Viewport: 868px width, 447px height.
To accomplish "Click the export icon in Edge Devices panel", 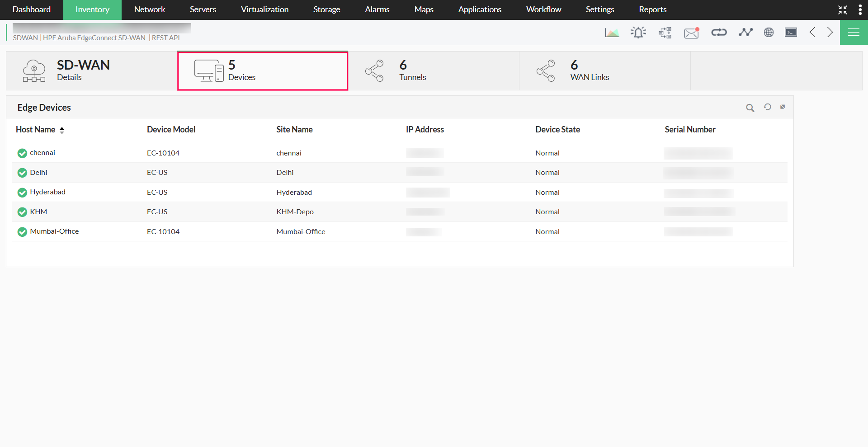I will (783, 108).
